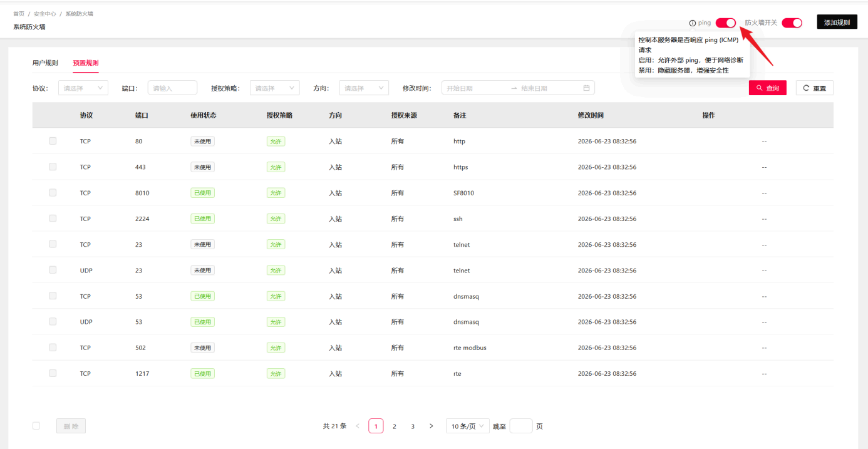Click the 允许 tag in https row
868x449 pixels.
coord(276,167)
